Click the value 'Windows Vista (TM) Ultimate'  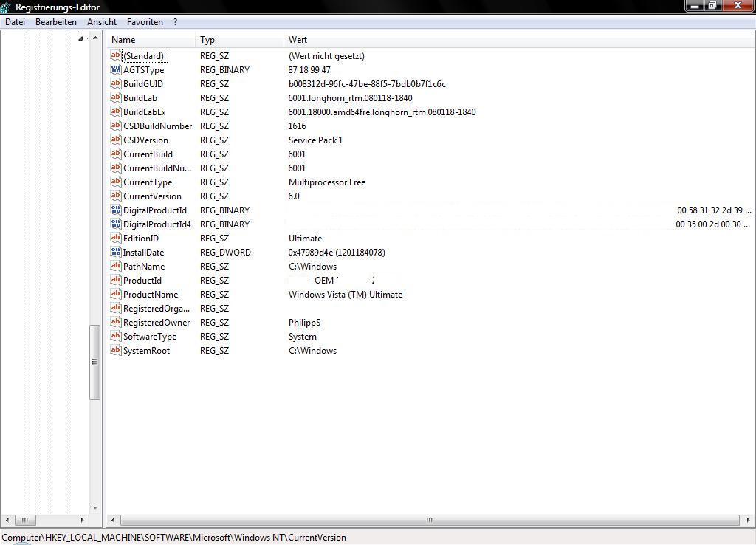tap(346, 294)
